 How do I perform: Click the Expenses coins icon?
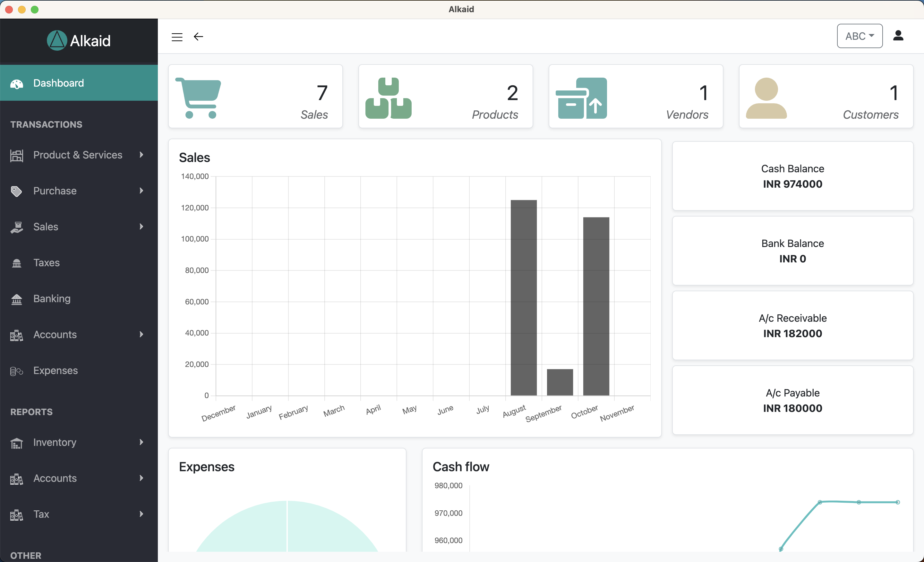(16, 371)
